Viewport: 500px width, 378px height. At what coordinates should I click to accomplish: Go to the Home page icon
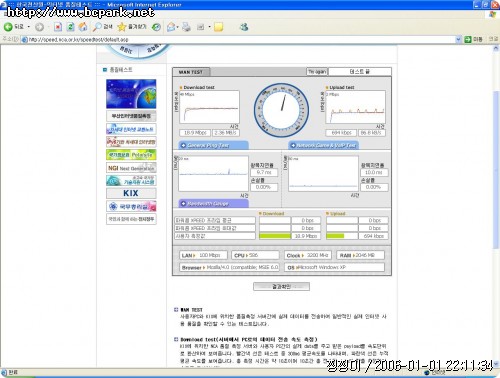[x=83, y=27]
